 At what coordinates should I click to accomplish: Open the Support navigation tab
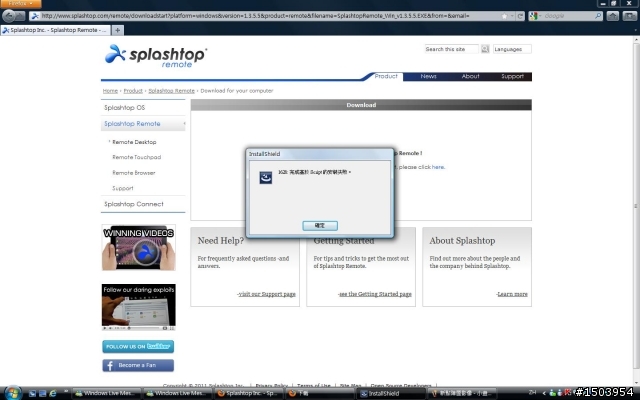512,76
